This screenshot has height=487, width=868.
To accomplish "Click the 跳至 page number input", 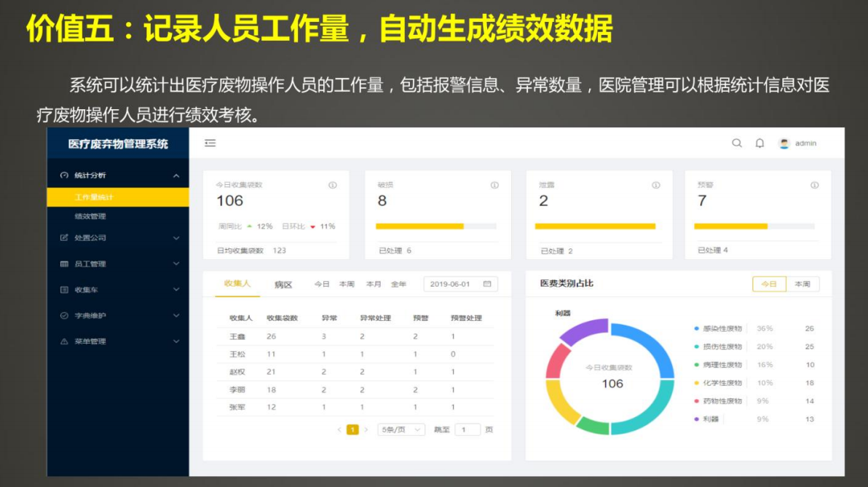I will tap(467, 429).
